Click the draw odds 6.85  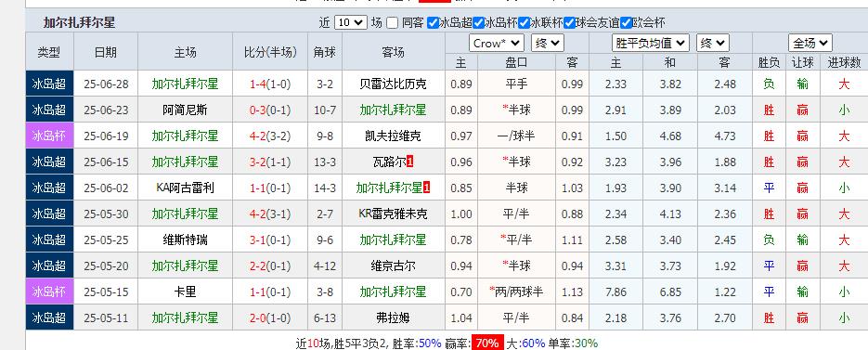tap(670, 292)
